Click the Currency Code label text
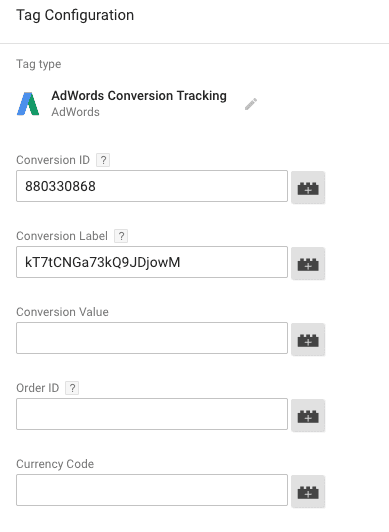Image resolution: width=389 pixels, height=532 pixels. [55, 464]
